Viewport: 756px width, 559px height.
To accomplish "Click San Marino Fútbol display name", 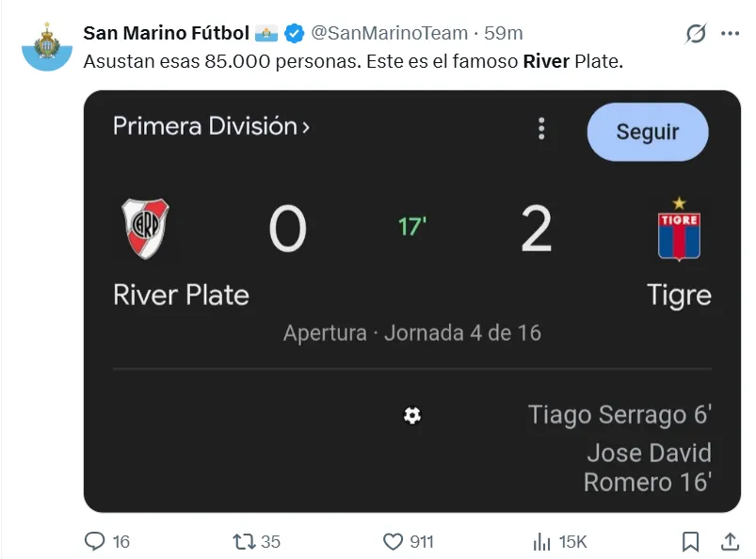I will pos(166,33).
